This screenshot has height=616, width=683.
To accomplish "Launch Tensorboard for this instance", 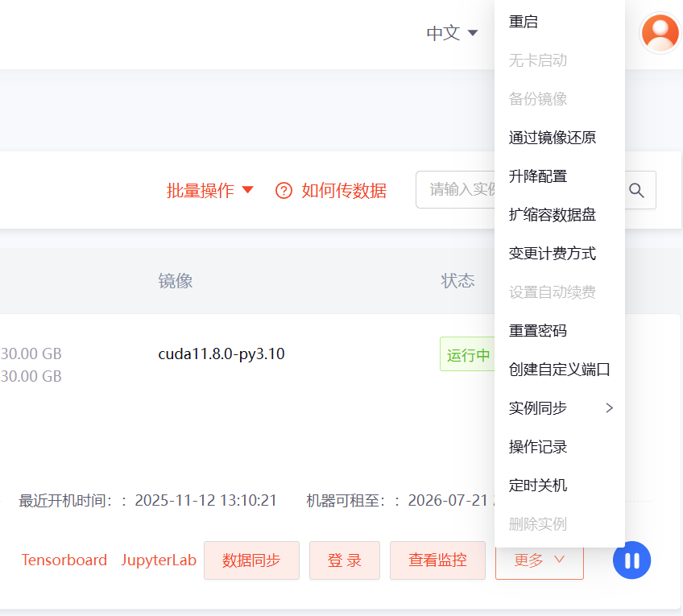I will tap(64, 560).
